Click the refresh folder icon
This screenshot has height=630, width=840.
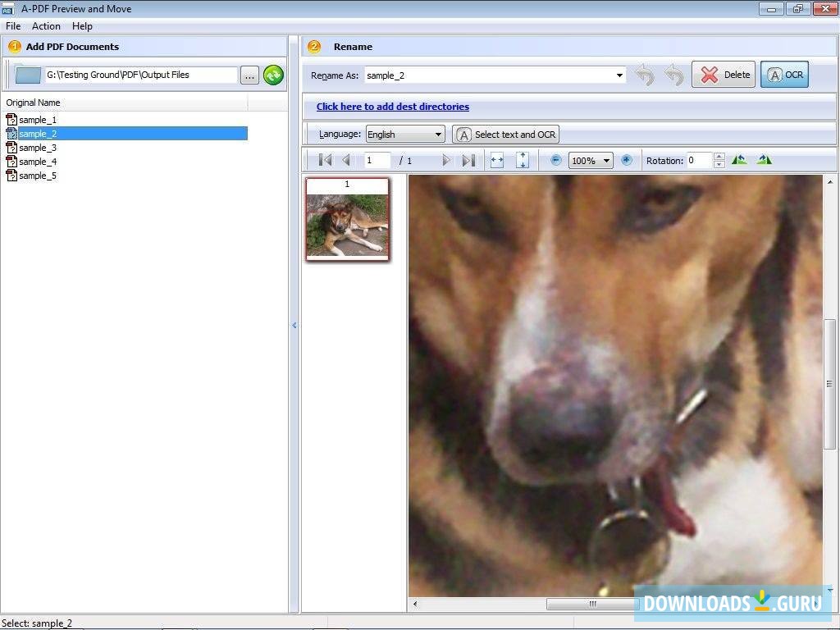tap(273, 75)
